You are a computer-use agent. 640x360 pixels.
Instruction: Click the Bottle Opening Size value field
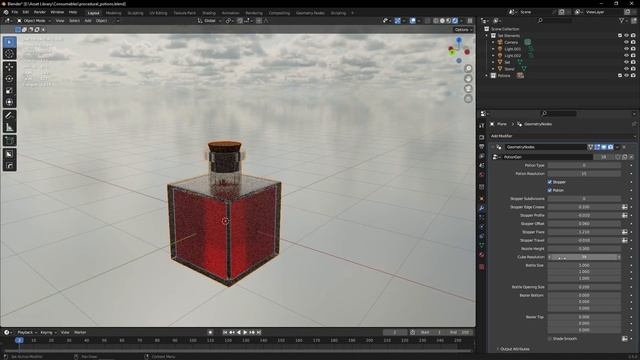[x=584, y=287]
